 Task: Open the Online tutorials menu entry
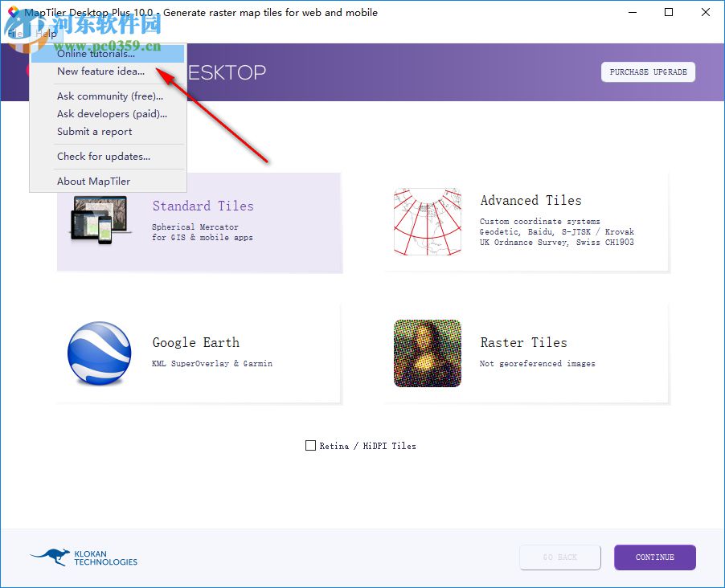[x=108, y=54]
